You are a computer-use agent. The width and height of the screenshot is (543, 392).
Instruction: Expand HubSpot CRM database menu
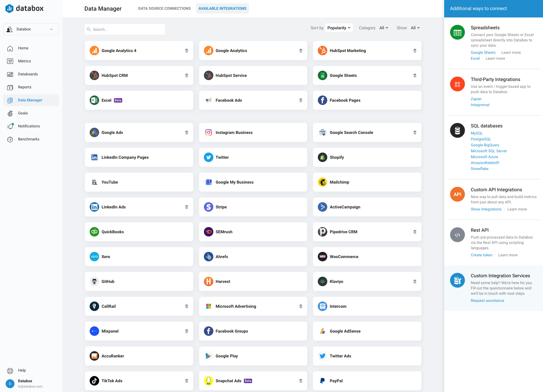[x=187, y=75]
